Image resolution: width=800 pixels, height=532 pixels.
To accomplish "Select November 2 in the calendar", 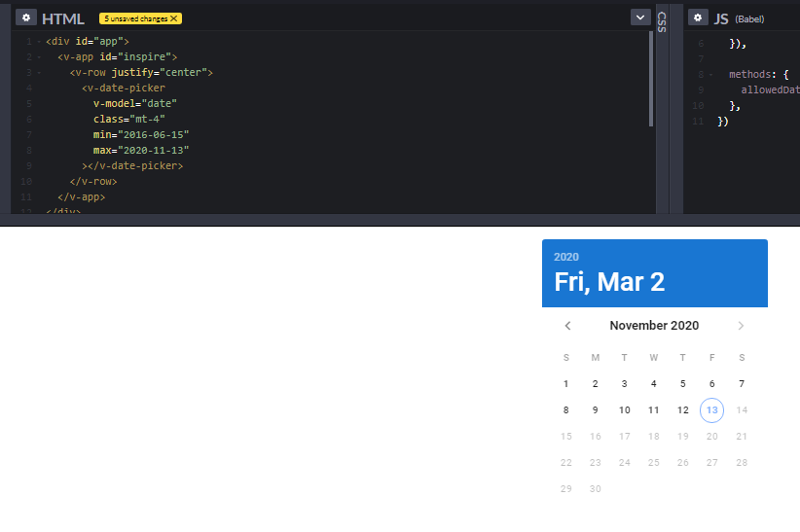I will 595,383.
